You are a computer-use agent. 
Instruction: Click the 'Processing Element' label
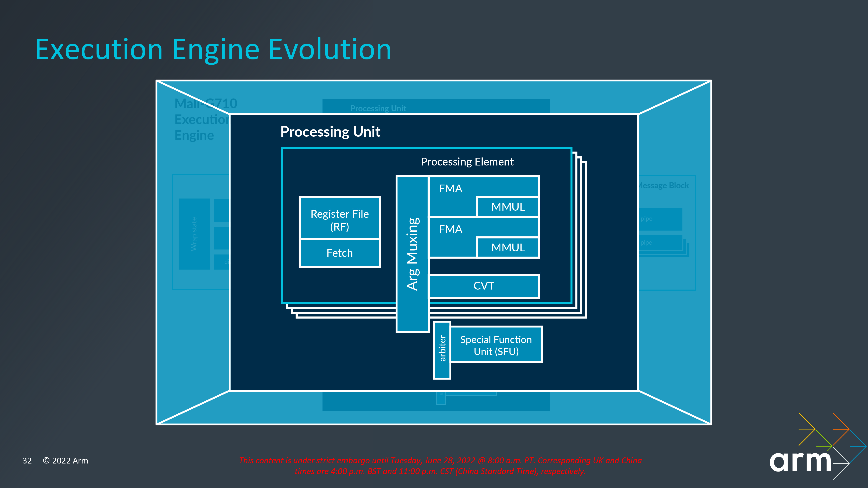pos(467,162)
